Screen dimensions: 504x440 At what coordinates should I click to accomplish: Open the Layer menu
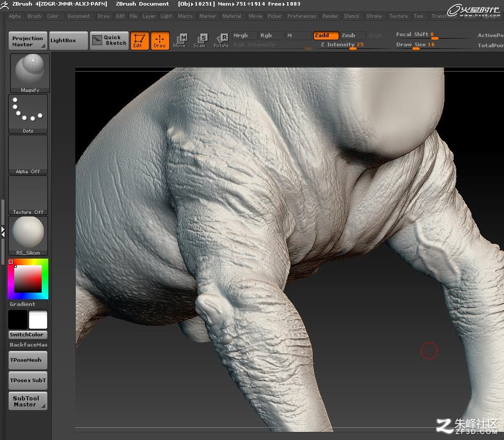149,16
